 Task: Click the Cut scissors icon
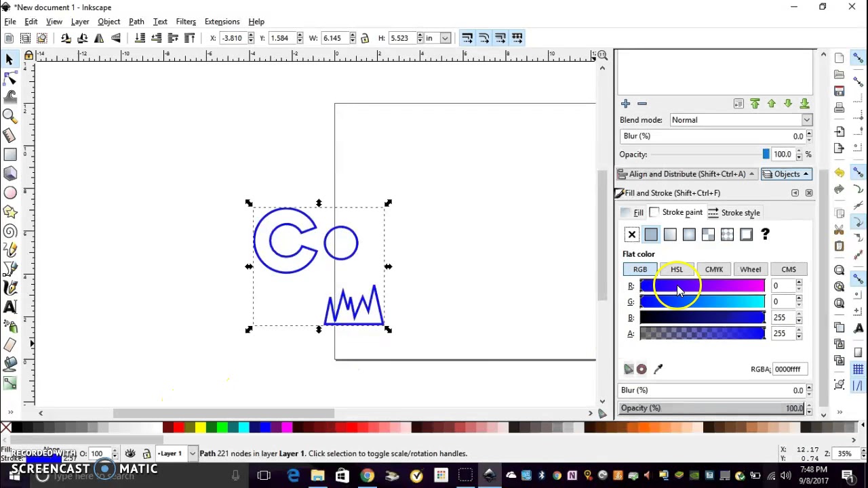pyautogui.click(x=840, y=229)
